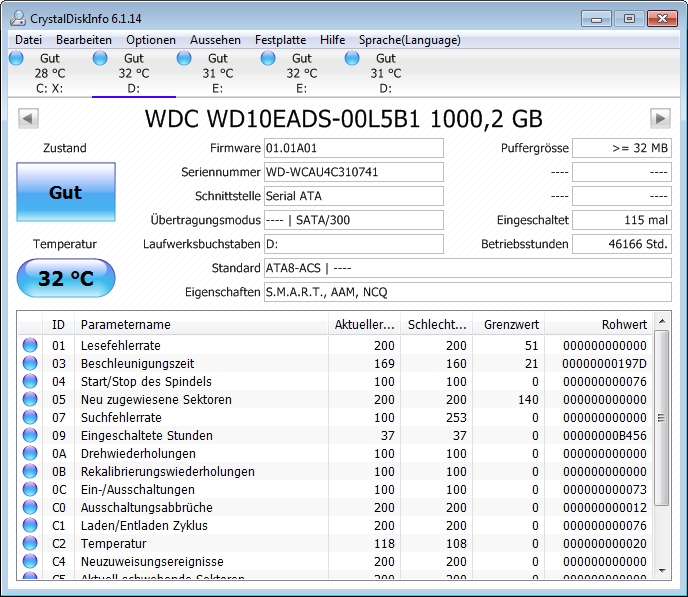Minimize the CrystalDiskInfo window

pyautogui.click(x=596, y=19)
